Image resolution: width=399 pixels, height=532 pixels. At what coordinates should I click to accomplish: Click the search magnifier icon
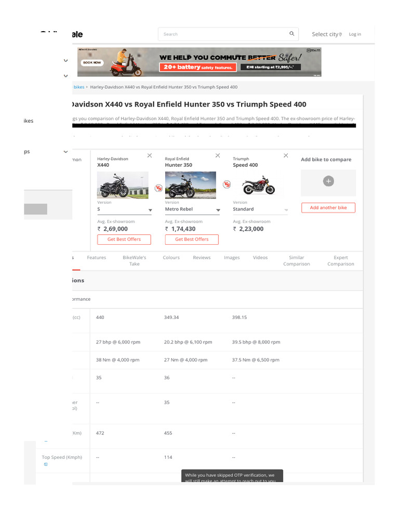(291, 34)
